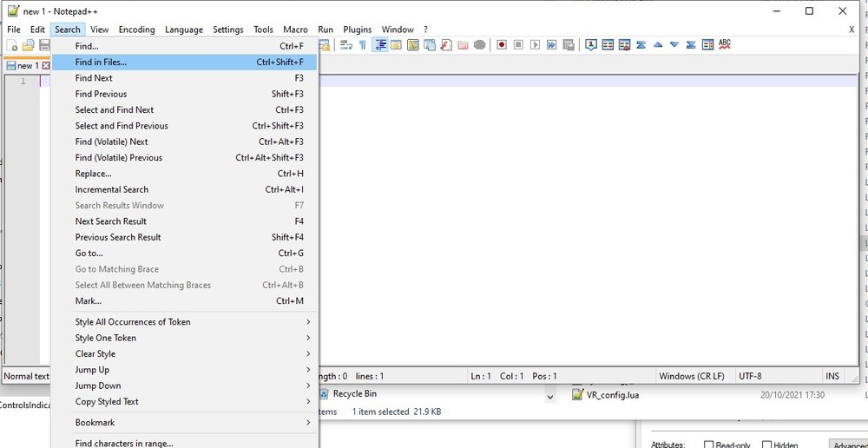Click the ABC spell check toolbar icon
The width and height of the screenshot is (868, 448).
(x=725, y=44)
